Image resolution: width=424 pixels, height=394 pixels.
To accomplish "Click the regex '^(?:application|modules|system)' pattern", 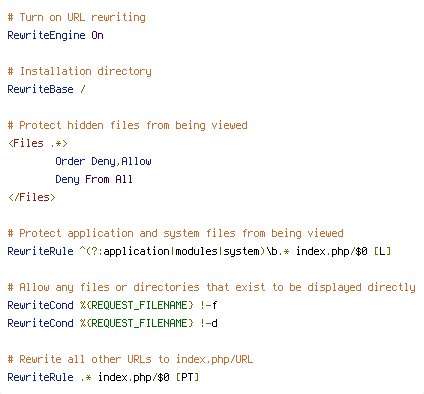I will pyautogui.click(x=173, y=251).
